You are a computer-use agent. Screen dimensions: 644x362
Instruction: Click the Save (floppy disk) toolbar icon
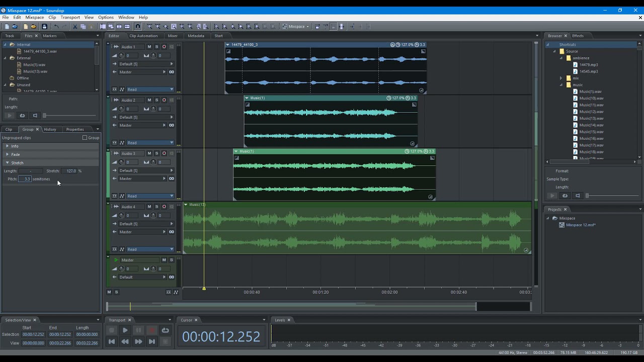click(44, 27)
